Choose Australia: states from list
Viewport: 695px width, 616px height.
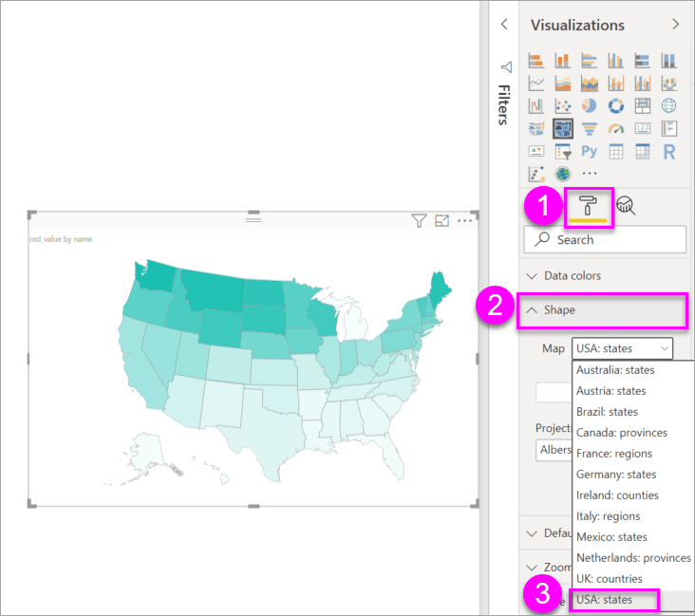pyautogui.click(x=615, y=370)
